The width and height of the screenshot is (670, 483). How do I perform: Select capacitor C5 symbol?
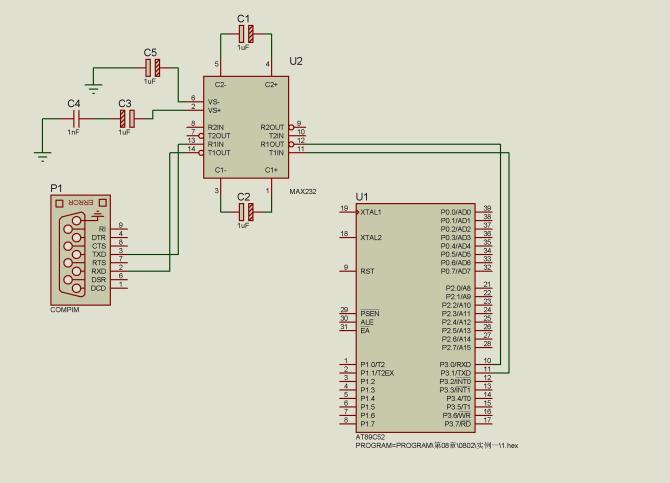(x=153, y=68)
